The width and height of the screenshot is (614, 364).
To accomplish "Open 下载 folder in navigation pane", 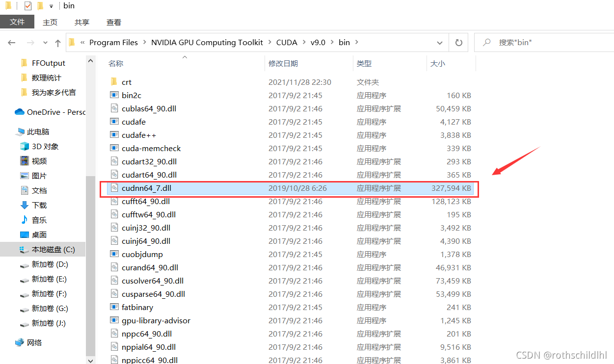I will 39,205.
